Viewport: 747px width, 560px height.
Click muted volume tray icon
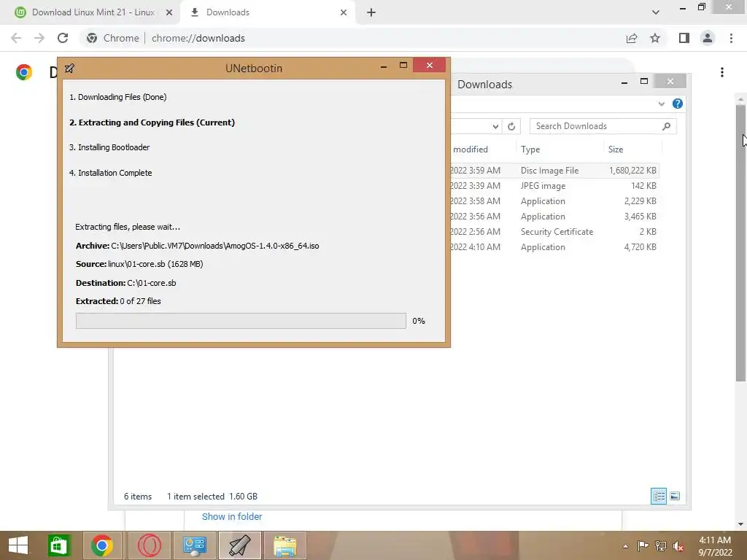678,545
